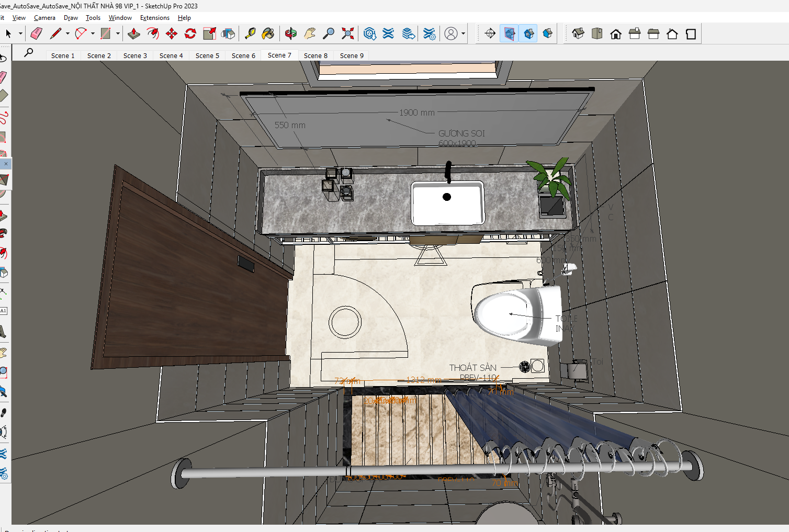
Task: Pick the Tape Measure tool
Action: [x=250, y=33]
